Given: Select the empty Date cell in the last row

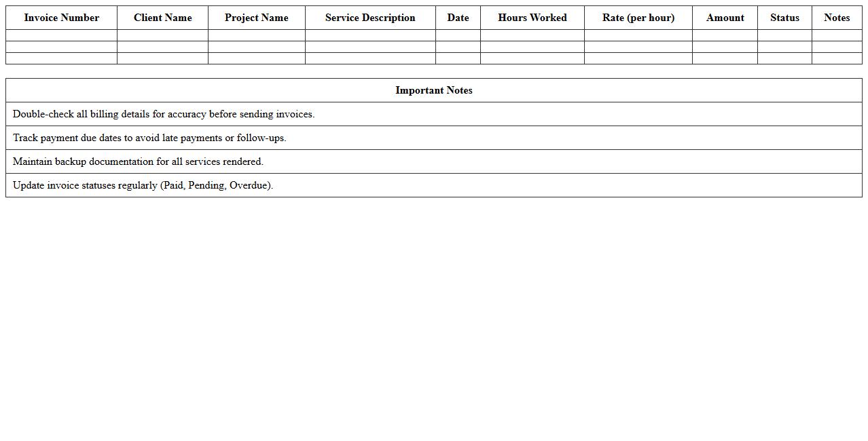Looking at the screenshot, I should [x=458, y=59].
